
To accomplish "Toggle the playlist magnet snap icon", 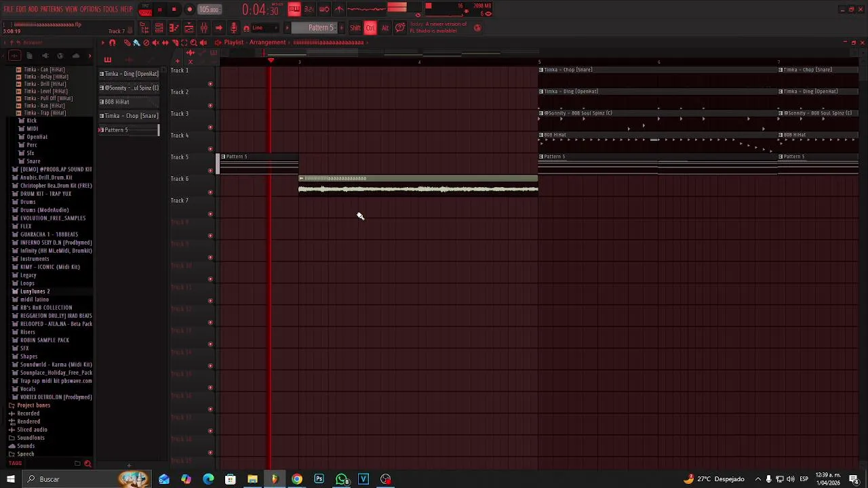I will [x=113, y=42].
